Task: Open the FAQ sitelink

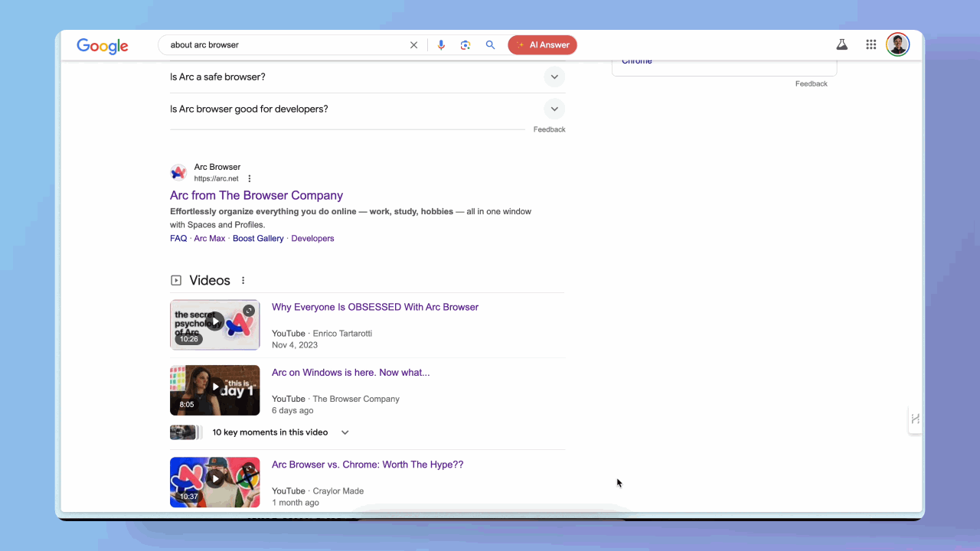Action: 178,239
